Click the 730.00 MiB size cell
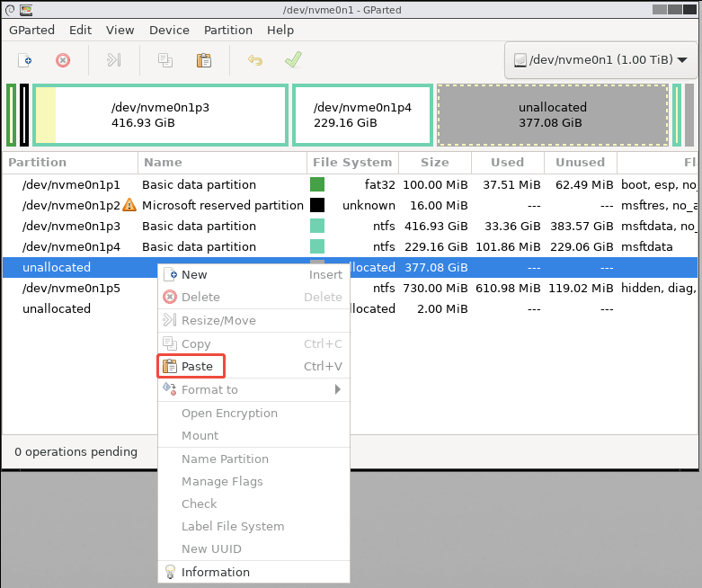This screenshot has width=702, height=588. tap(435, 288)
